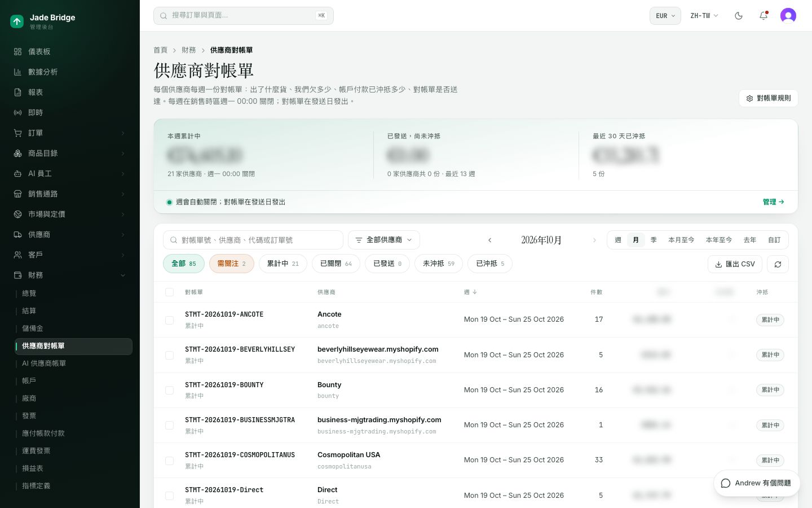Image resolution: width=812 pixels, height=508 pixels.
Task: Open 全部供應商 filter dropdown
Action: pyautogui.click(x=384, y=240)
